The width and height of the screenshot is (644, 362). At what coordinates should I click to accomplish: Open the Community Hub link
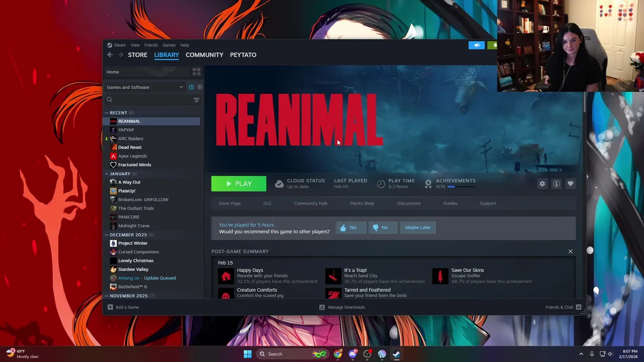(310, 203)
